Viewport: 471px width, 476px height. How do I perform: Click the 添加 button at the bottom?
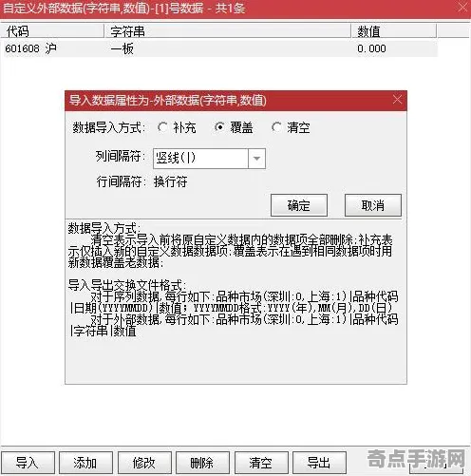pos(85,463)
